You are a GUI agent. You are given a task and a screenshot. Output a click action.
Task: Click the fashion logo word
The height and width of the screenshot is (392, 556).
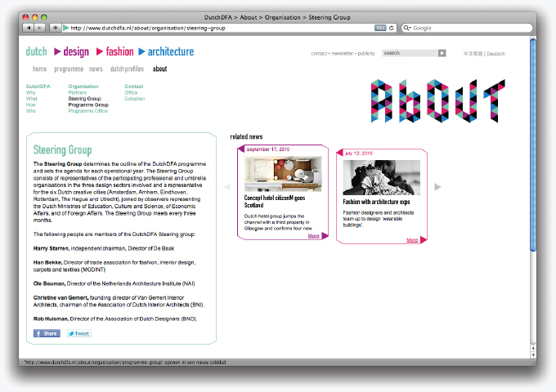tap(119, 51)
